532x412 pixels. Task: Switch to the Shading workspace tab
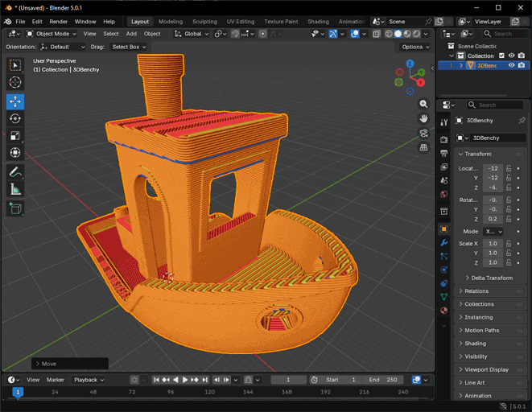tap(318, 22)
